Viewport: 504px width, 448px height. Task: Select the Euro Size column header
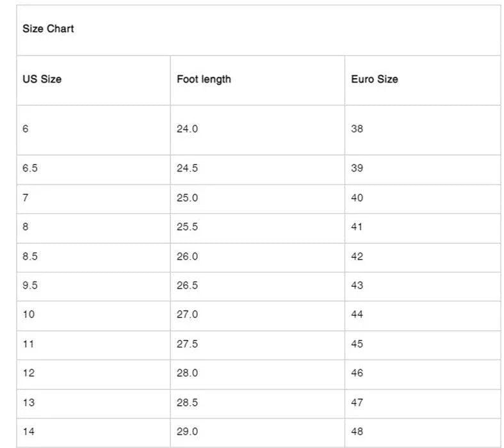coord(375,79)
